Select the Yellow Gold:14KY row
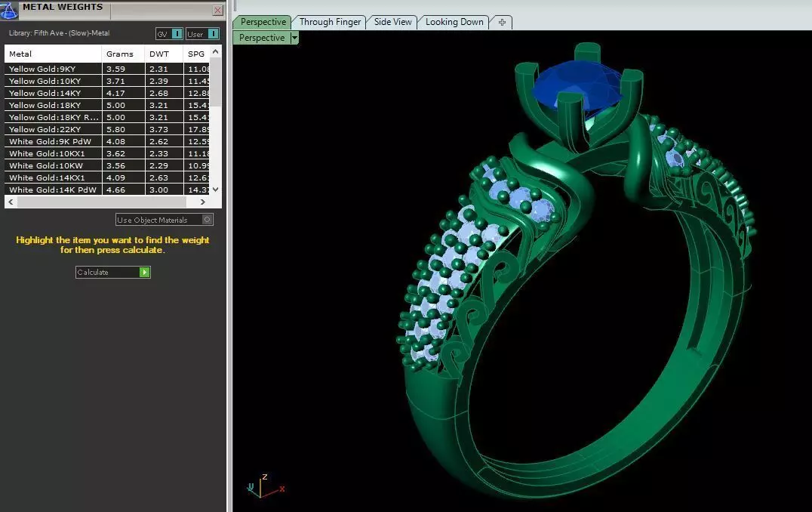Screen dimensions: 812x512 point(107,94)
